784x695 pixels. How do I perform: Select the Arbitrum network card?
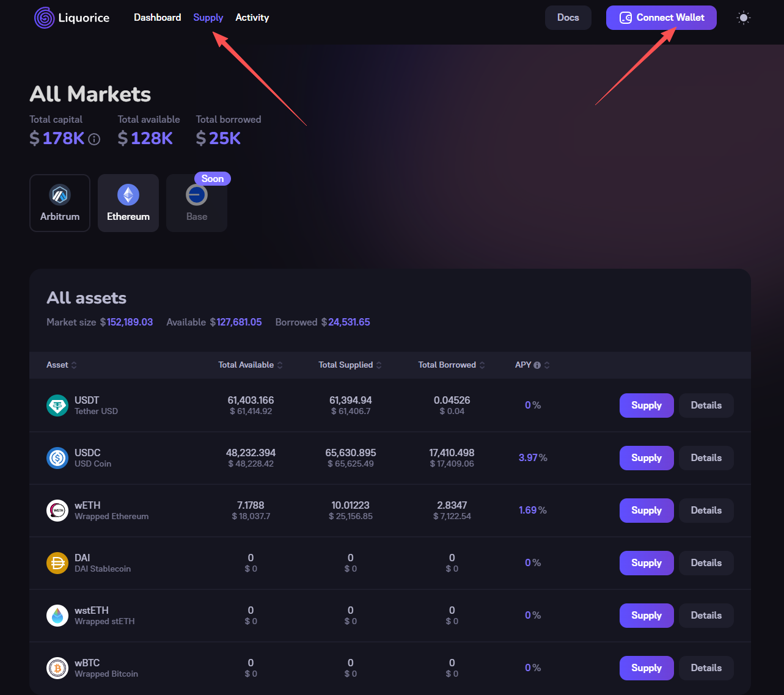60,203
